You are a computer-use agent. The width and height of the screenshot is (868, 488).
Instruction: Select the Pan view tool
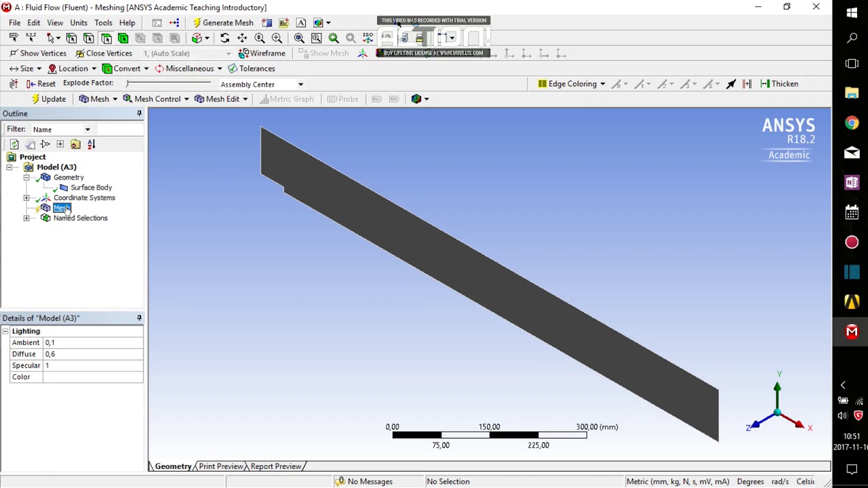pos(242,38)
